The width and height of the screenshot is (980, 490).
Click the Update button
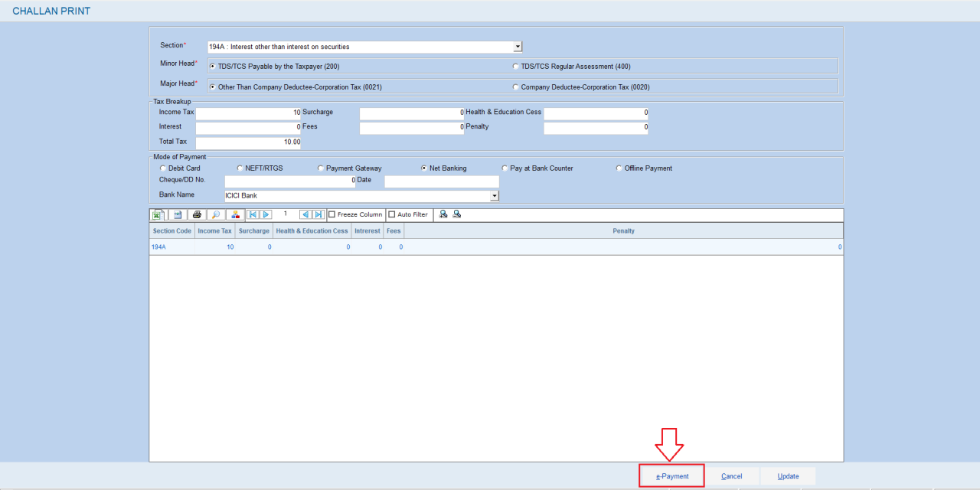coord(788,476)
